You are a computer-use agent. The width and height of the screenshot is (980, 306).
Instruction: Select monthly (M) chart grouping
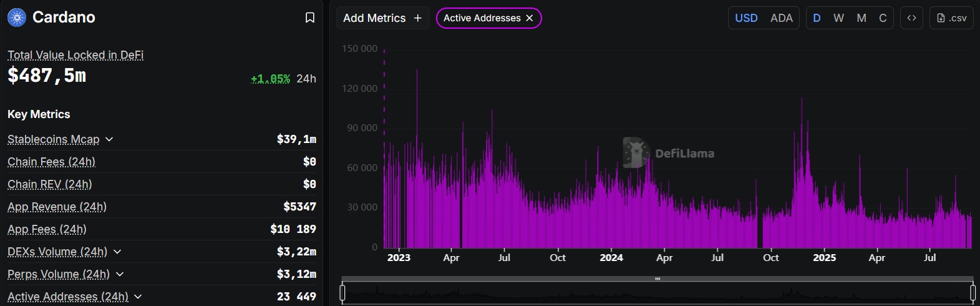[861, 18]
